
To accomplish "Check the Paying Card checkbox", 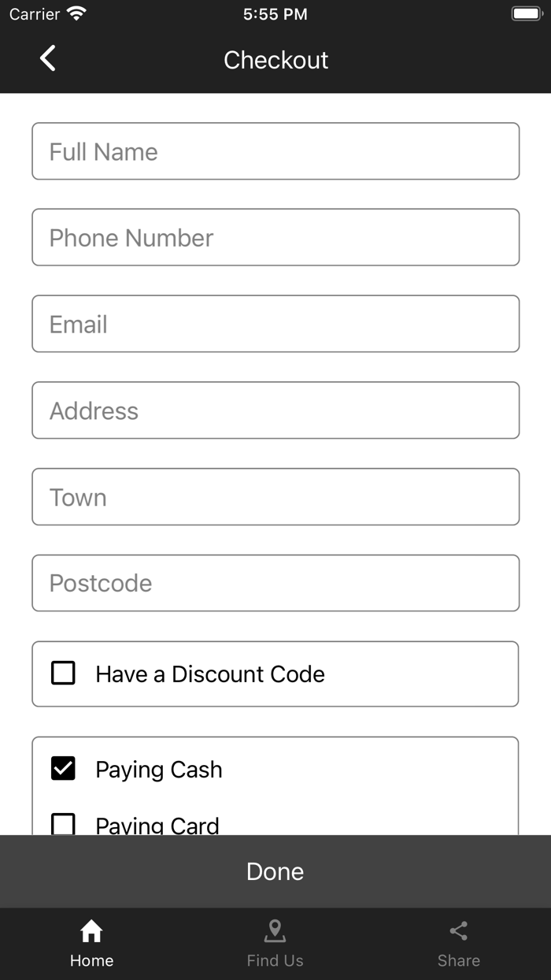I will tap(63, 824).
